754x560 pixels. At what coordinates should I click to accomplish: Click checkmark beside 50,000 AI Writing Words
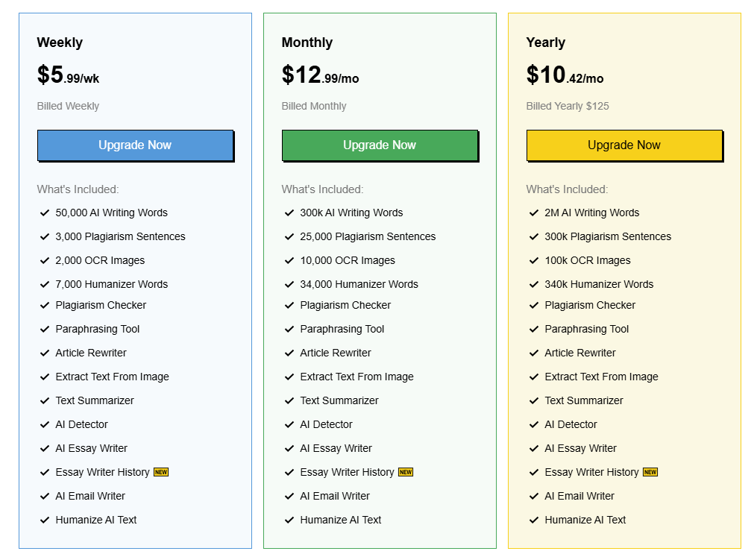coord(45,213)
